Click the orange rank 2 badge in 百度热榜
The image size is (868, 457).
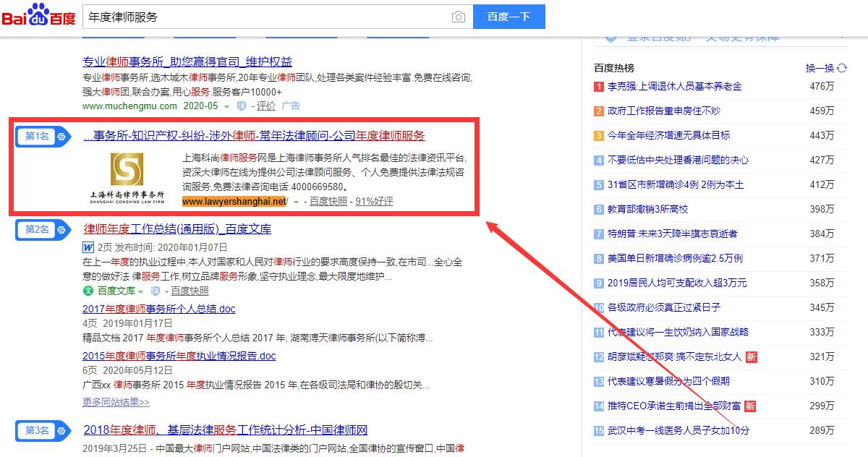(599, 111)
